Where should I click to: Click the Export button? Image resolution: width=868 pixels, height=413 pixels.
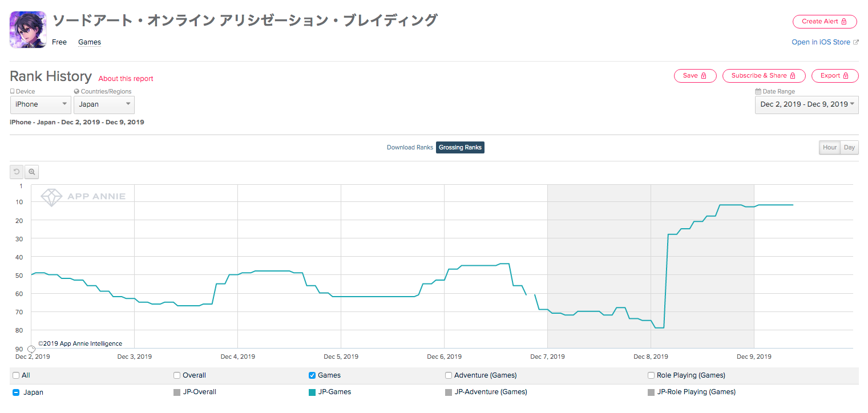(x=835, y=76)
